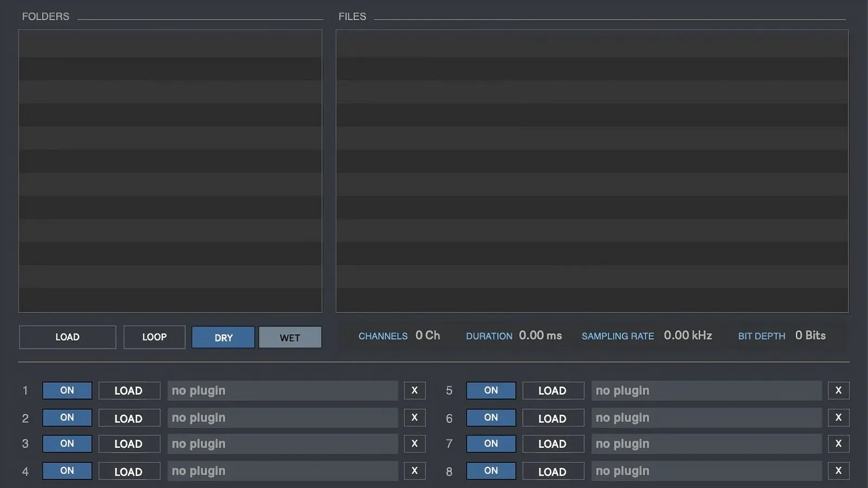Click the FOLDERS section heading

[x=46, y=16]
